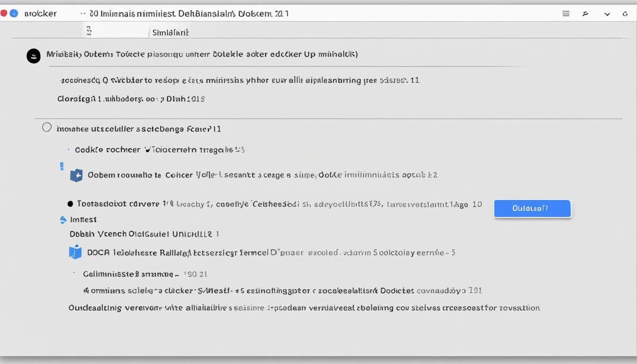Click the "Imttest" label
Viewport: 637px width, 364px height.
pyautogui.click(x=83, y=219)
